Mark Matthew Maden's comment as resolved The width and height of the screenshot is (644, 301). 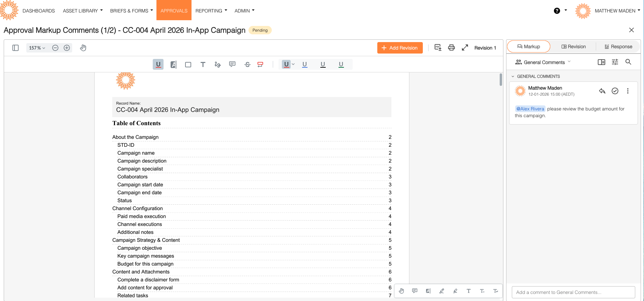point(615,91)
